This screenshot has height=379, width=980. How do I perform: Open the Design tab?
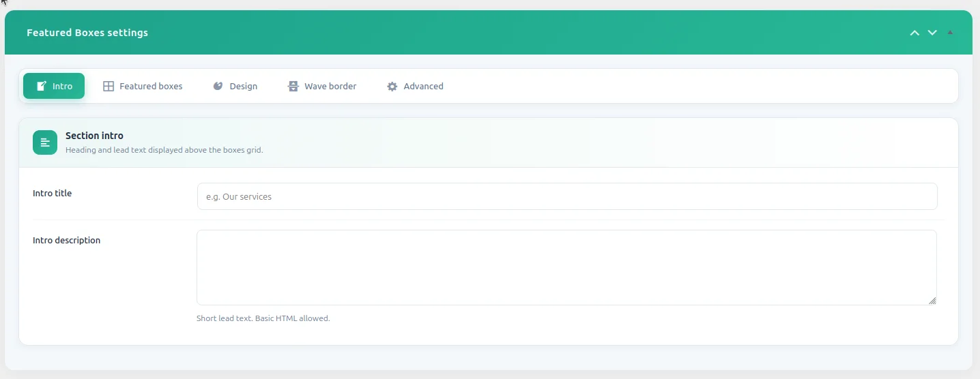[x=235, y=86]
